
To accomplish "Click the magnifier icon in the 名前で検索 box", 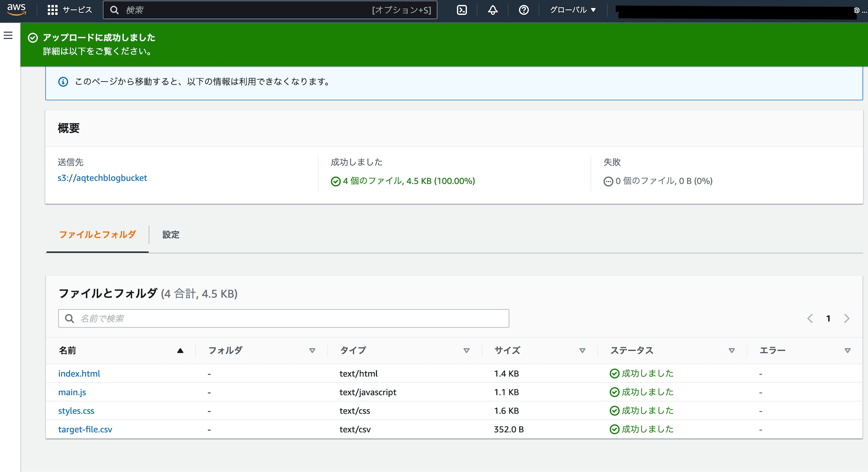I will [x=69, y=319].
